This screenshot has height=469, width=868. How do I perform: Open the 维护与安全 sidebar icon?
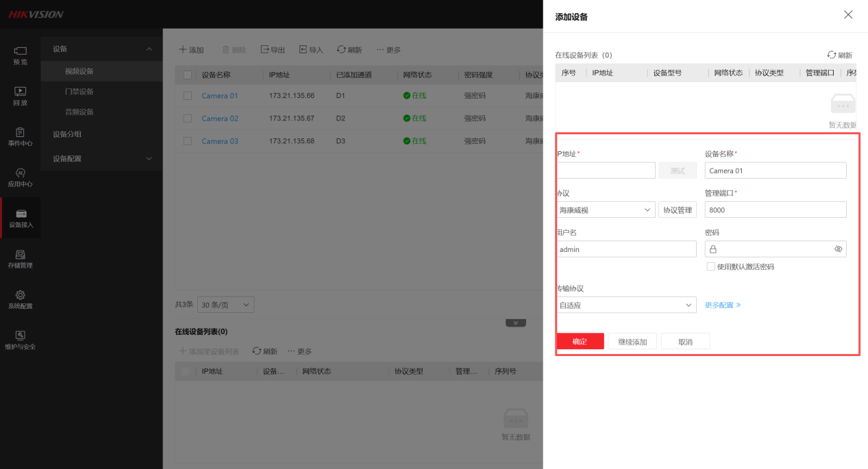[20, 335]
